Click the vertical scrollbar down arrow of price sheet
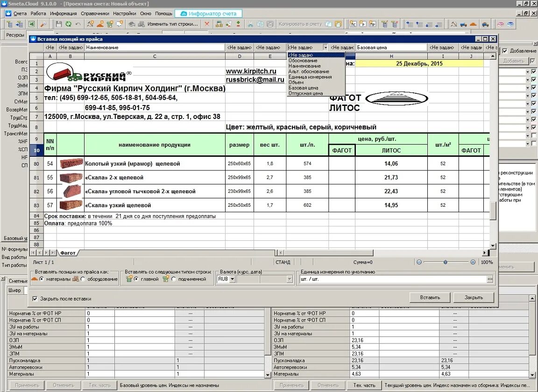Image resolution: width=538 pixels, height=392 pixels. (493, 246)
